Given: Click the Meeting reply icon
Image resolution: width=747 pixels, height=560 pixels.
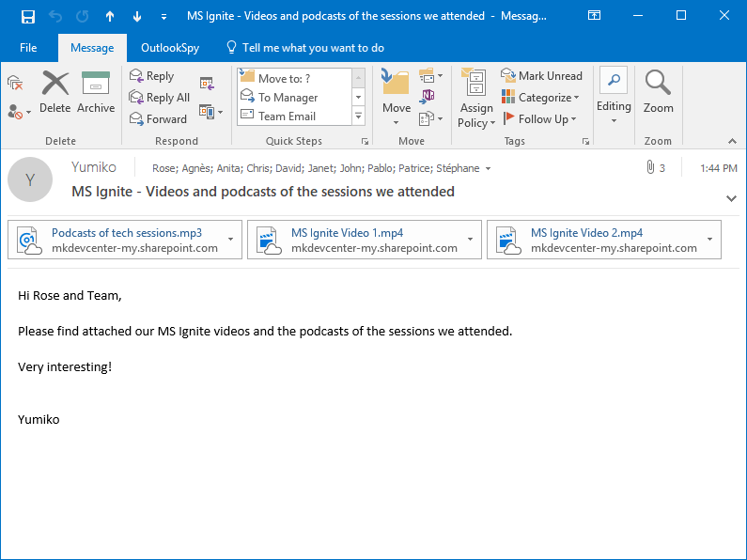Looking at the screenshot, I should [208, 84].
